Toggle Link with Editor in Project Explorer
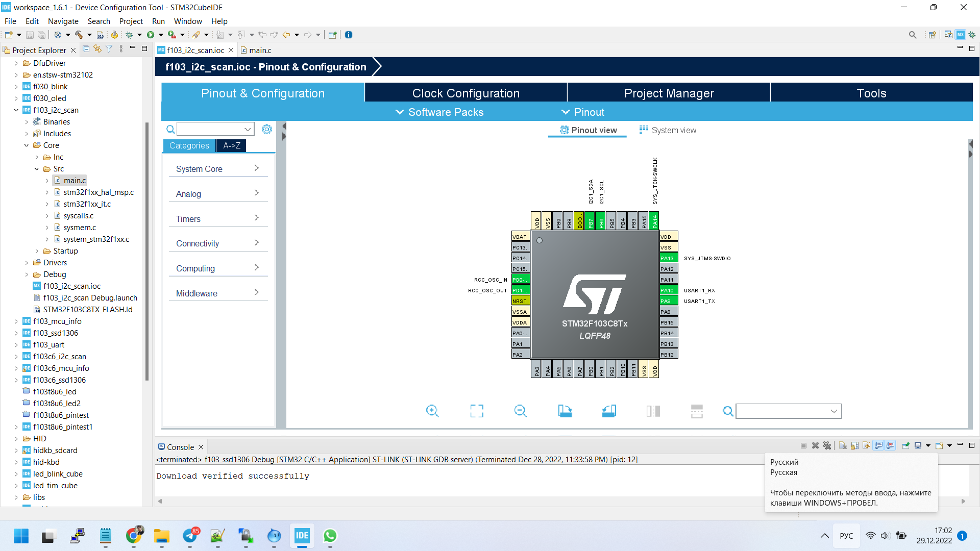980x551 pixels. pos(97,49)
